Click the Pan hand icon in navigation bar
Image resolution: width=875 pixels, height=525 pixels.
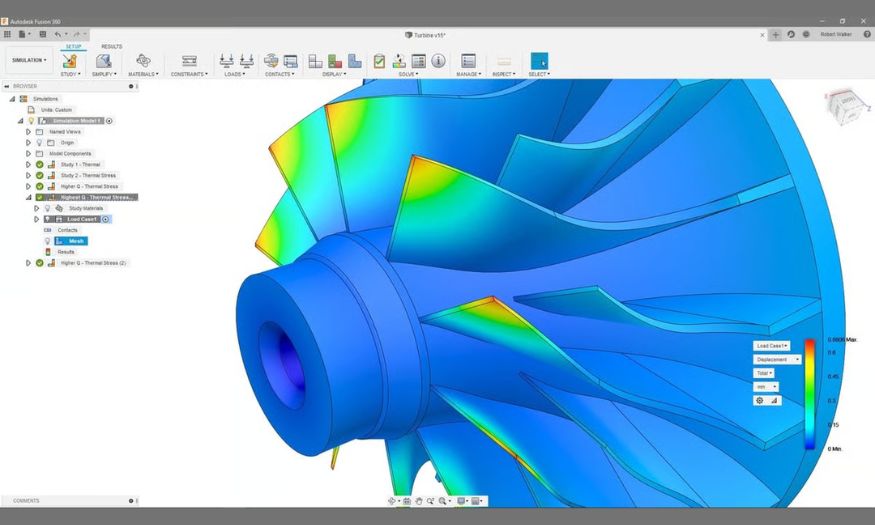tap(419, 501)
